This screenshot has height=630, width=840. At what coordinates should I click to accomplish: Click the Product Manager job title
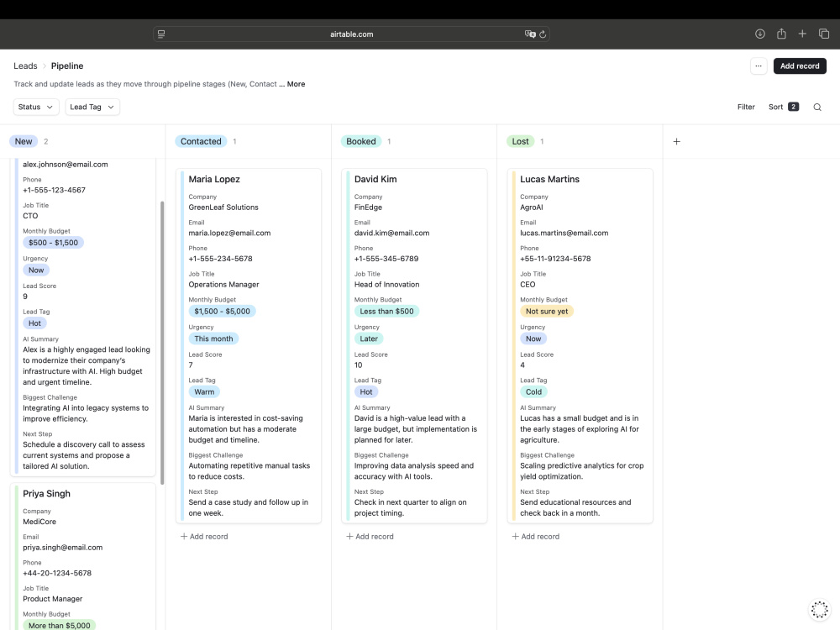(x=52, y=599)
